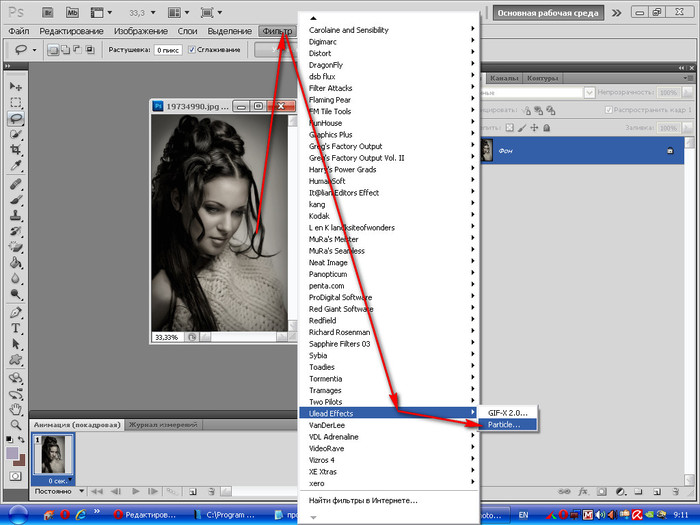Select the Brush tool
Image resolution: width=700 pixels, height=525 pixels.
point(16,200)
